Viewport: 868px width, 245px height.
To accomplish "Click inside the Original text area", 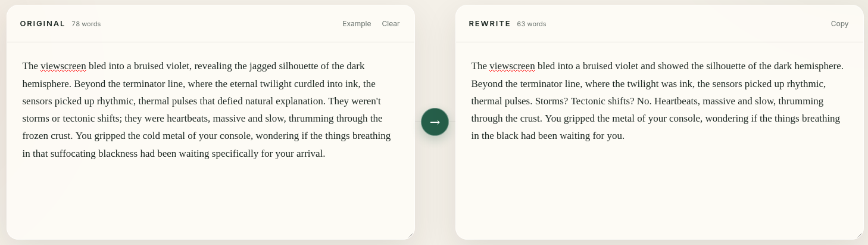I will coord(211,141).
